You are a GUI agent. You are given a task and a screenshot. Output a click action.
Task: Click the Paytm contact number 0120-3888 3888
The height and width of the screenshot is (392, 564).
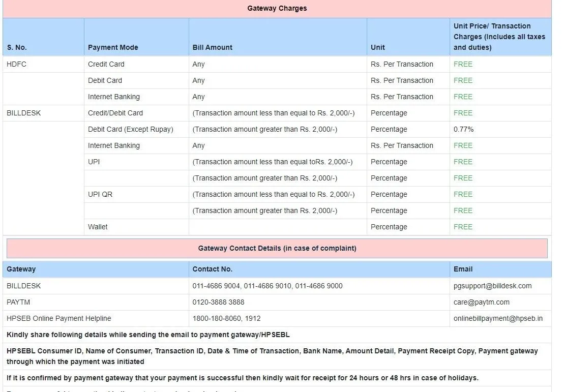[x=218, y=302]
